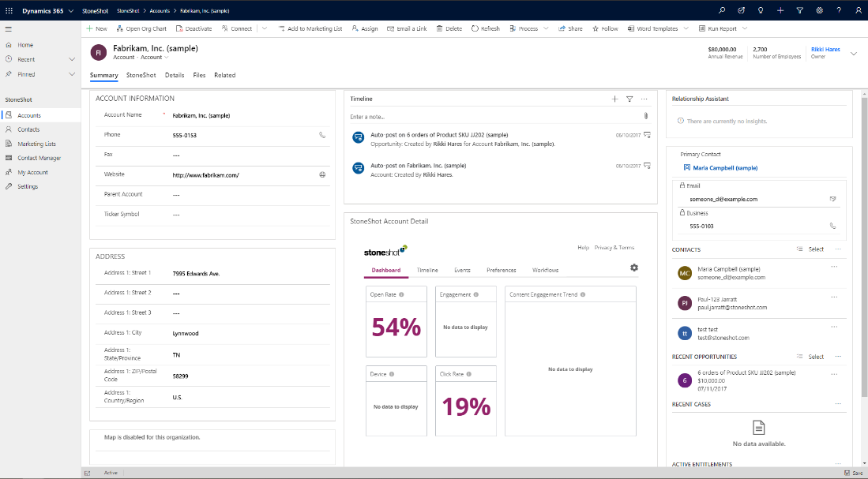
Task: Open the Maria Campbell (sample) primary contact link
Action: tap(725, 167)
